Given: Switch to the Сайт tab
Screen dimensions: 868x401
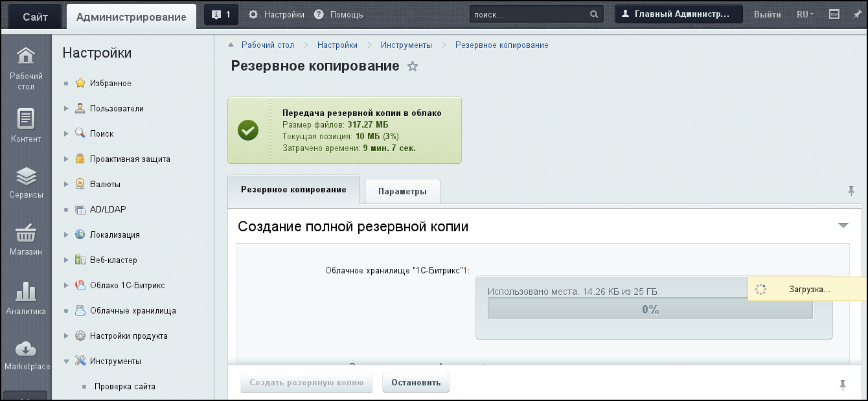Looking at the screenshot, I should pyautogui.click(x=35, y=17).
